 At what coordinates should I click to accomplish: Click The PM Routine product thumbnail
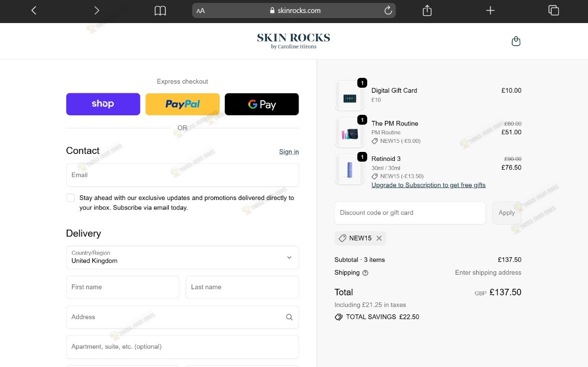tap(350, 132)
